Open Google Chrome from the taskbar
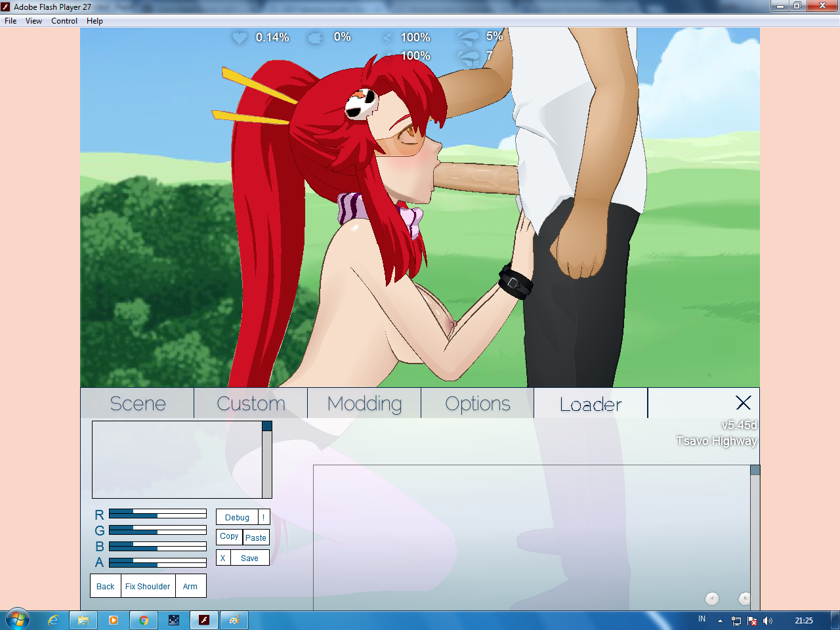The image size is (840, 630). coord(143,620)
